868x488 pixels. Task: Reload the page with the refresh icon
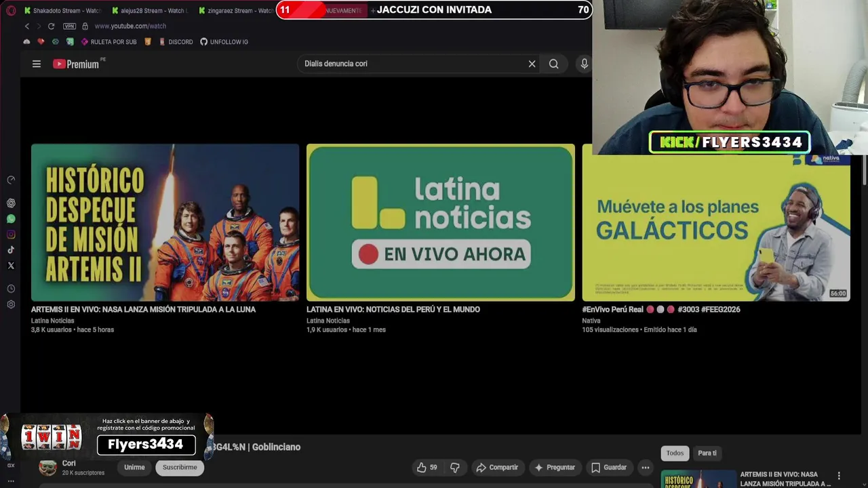(51, 26)
